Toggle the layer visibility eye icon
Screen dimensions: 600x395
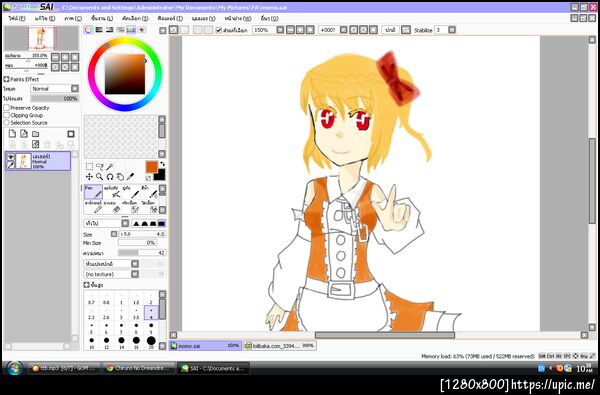(11, 157)
